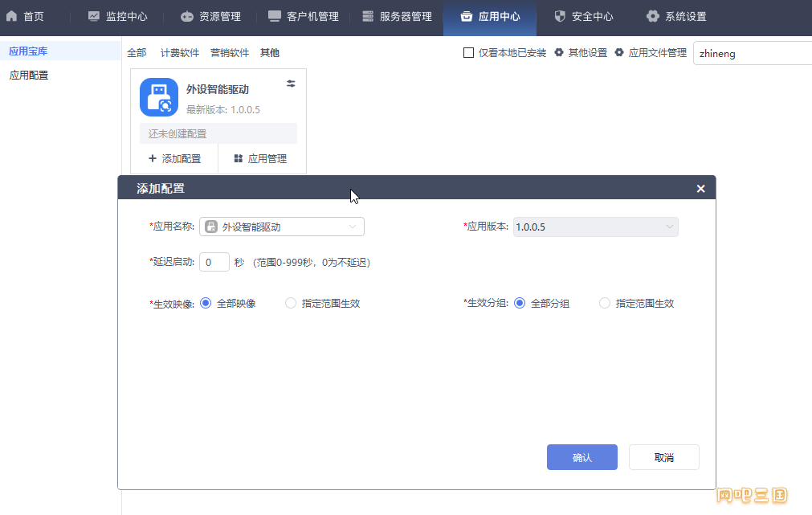The width and height of the screenshot is (812, 515).
Task: Click the 取消 button
Action: pyautogui.click(x=664, y=457)
